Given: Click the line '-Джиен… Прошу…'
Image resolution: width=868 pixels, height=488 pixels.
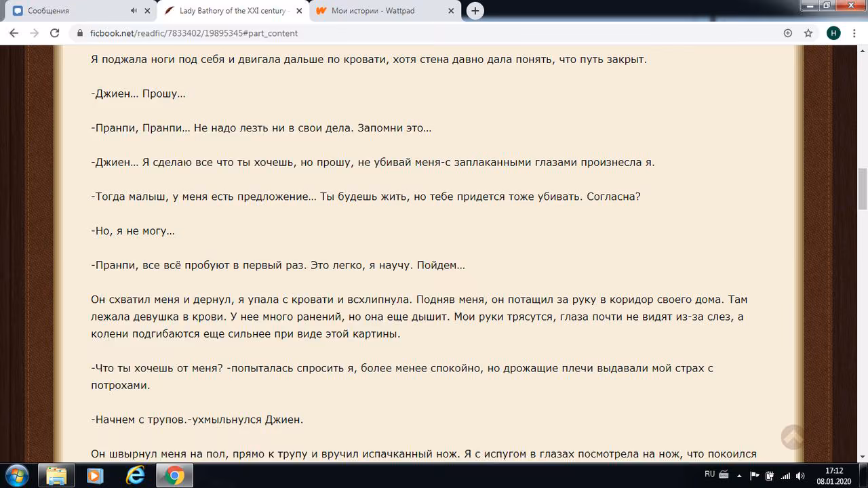Looking at the screenshot, I should click(138, 94).
